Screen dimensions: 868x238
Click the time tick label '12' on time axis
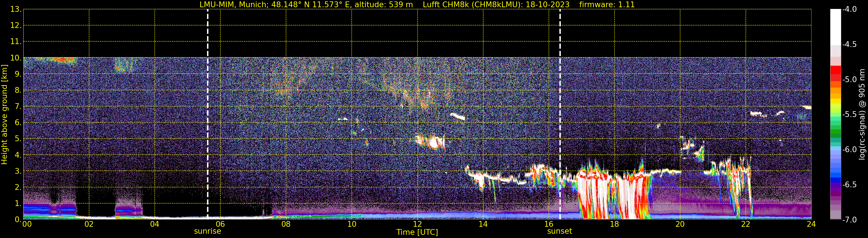pyautogui.click(x=417, y=224)
